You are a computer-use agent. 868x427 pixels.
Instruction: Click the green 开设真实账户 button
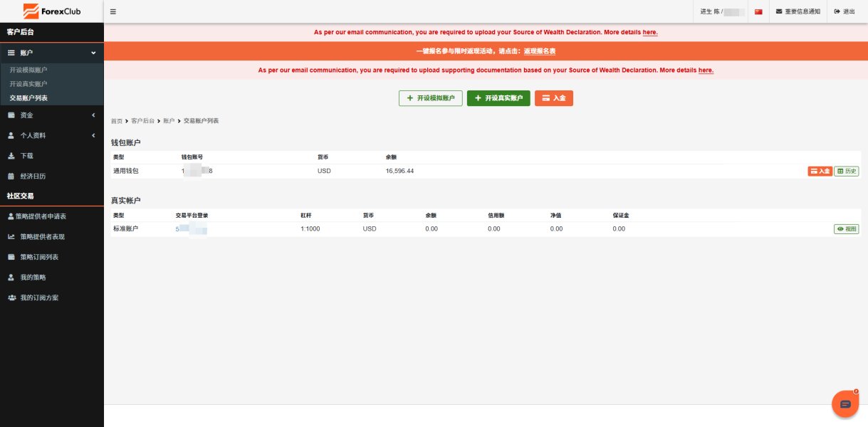tap(498, 98)
